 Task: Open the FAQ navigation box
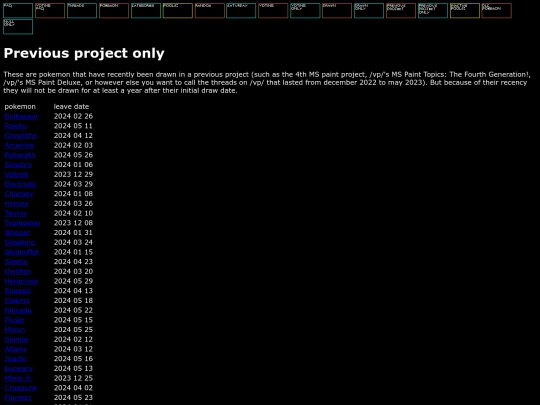coord(18,11)
